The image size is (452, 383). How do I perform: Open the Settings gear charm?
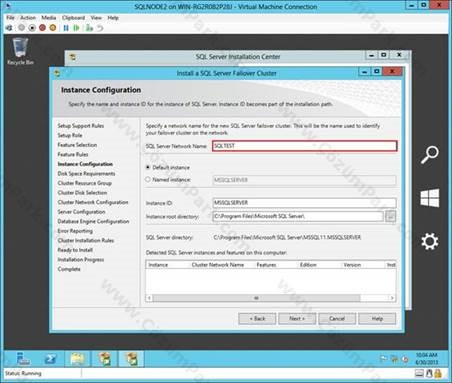430,241
